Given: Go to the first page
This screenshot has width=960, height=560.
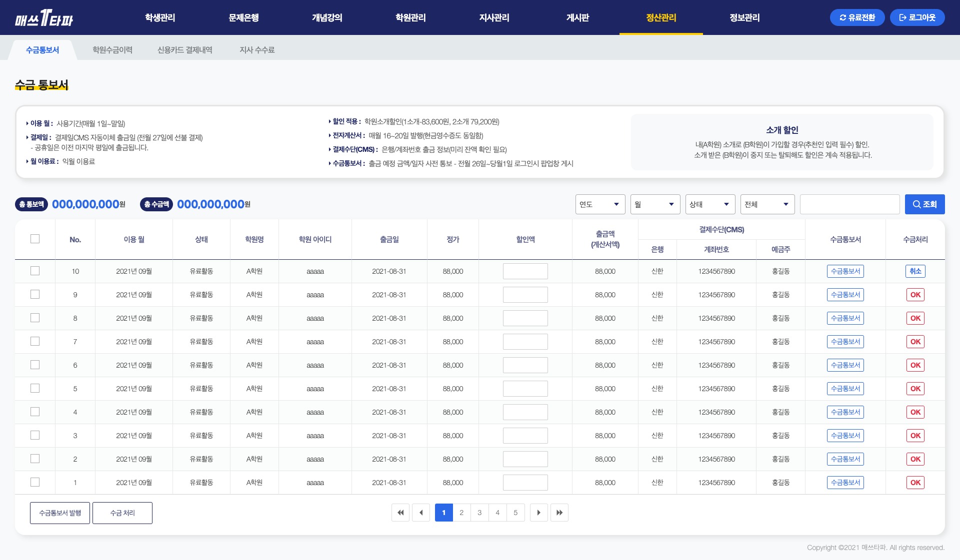Looking at the screenshot, I should coord(400,513).
